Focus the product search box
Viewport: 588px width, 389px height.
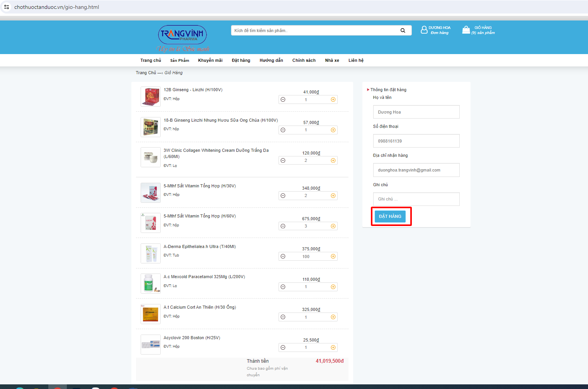tap(315, 31)
